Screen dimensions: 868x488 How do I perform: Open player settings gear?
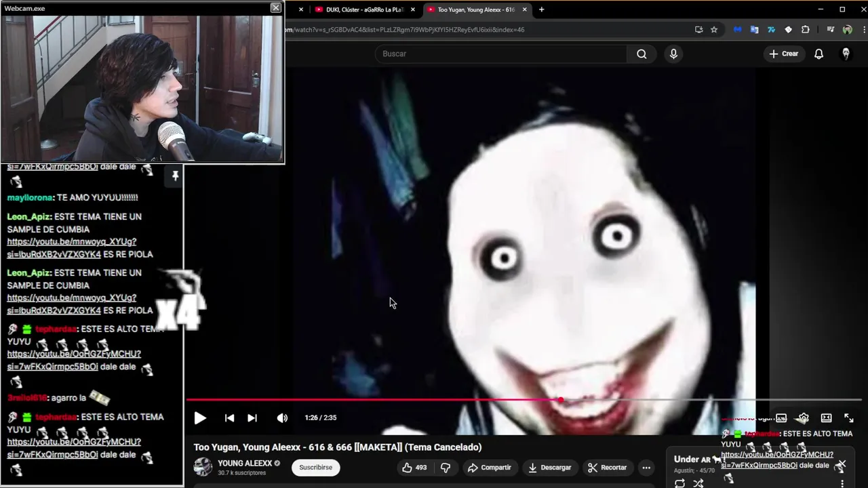[804, 418]
